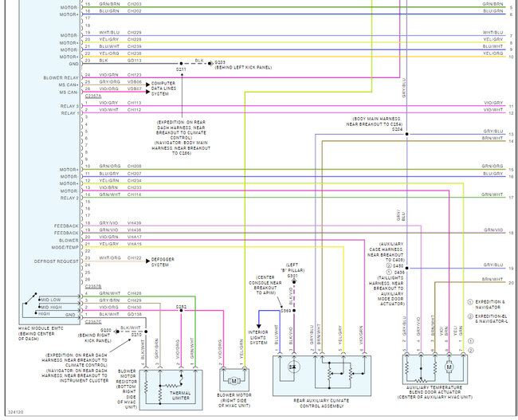Click the G301 ground symbol

pos(294,281)
